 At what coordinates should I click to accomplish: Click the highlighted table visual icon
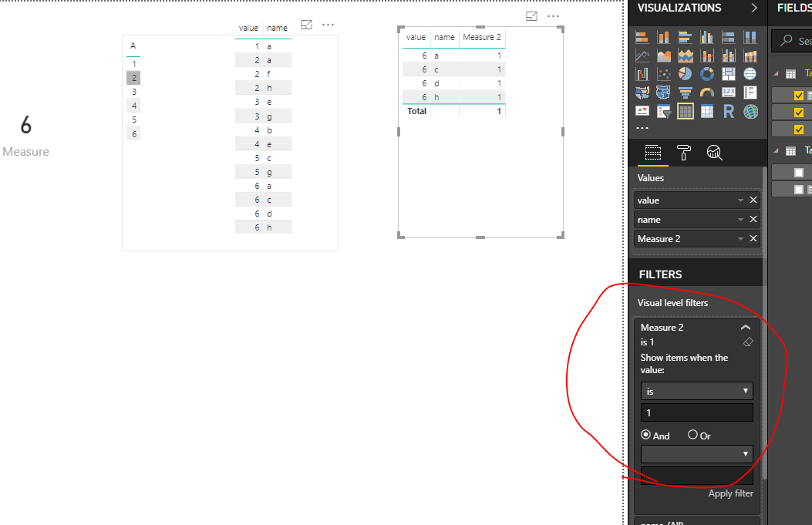685,111
